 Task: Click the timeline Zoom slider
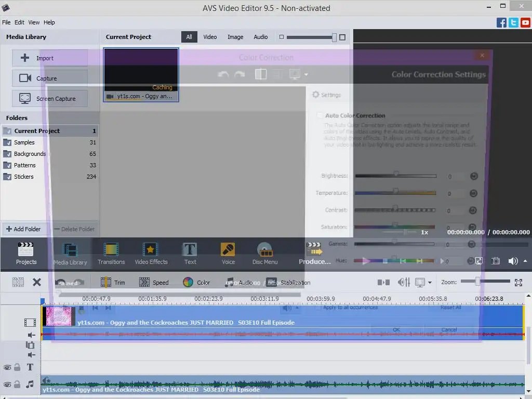[x=485, y=282]
